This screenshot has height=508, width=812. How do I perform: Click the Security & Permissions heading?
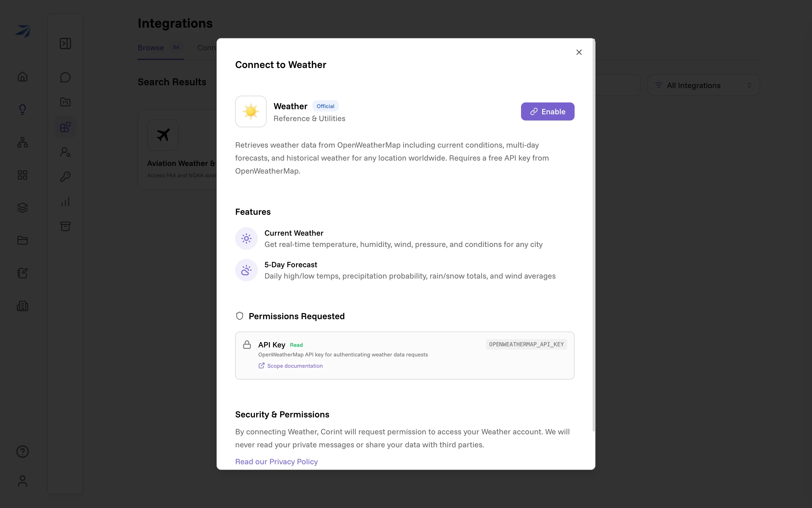(x=282, y=414)
